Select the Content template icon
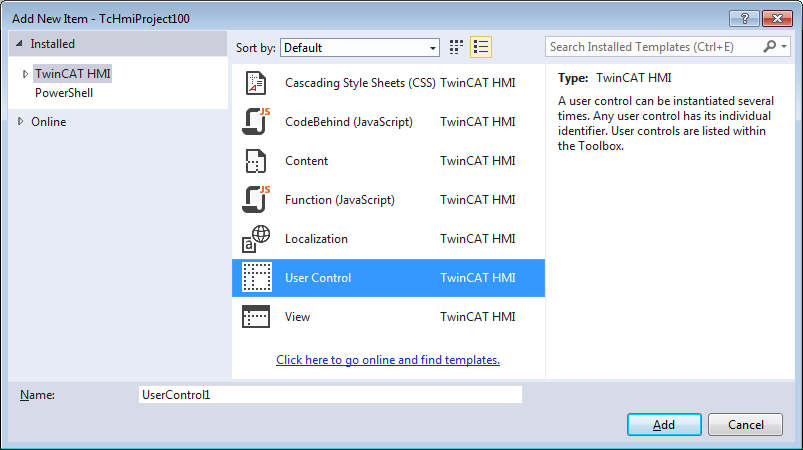The width and height of the screenshot is (803, 450). (x=256, y=161)
